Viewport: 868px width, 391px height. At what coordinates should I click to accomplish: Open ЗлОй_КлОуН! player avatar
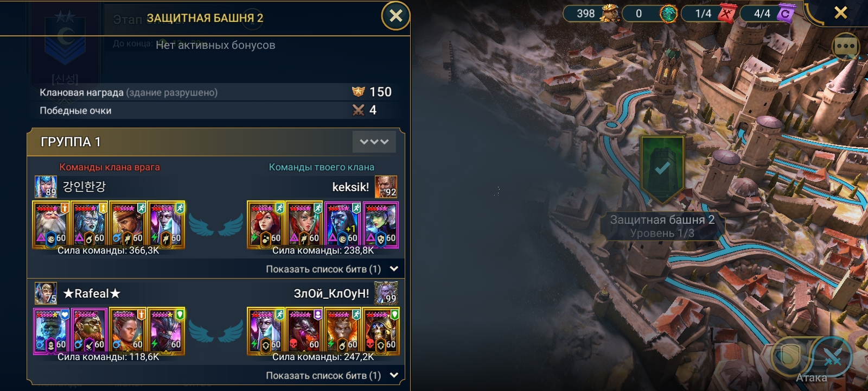[x=386, y=293]
